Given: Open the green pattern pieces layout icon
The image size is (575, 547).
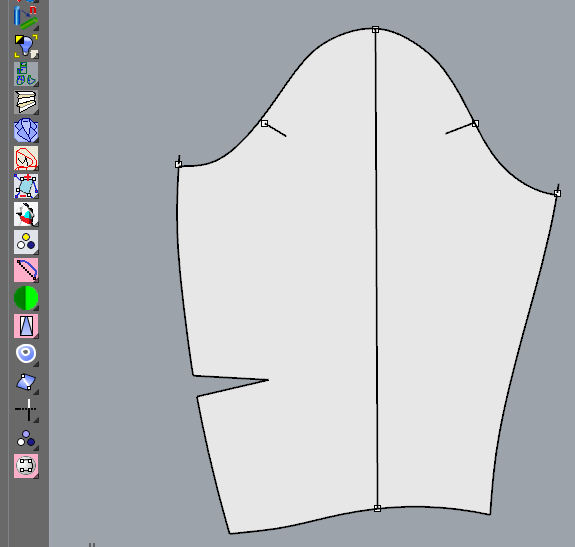Looking at the screenshot, I should coord(26,74).
